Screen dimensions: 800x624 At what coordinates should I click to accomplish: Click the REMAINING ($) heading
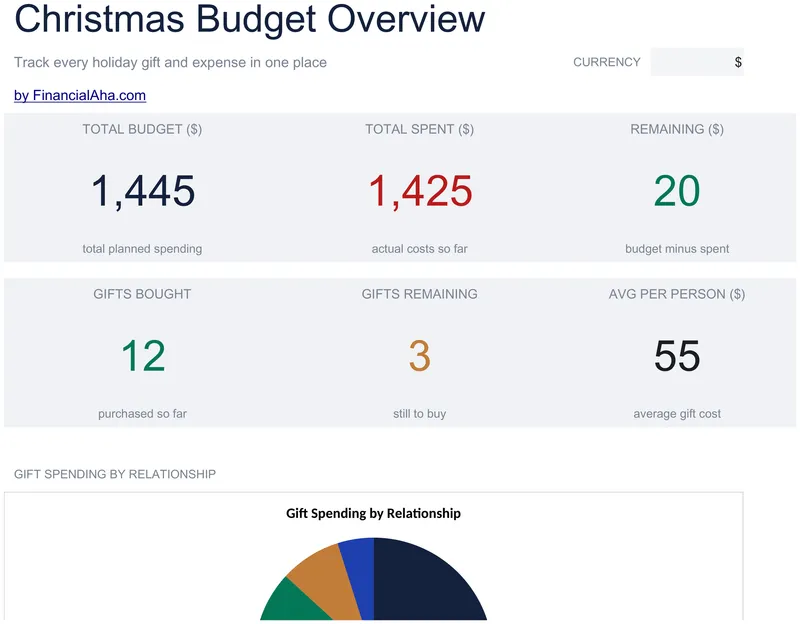click(x=677, y=129)
